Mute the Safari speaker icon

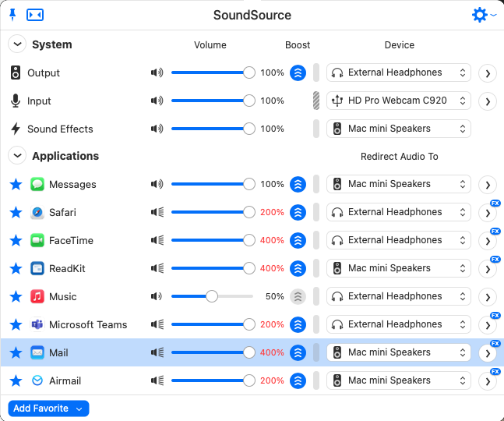[157, 212]
